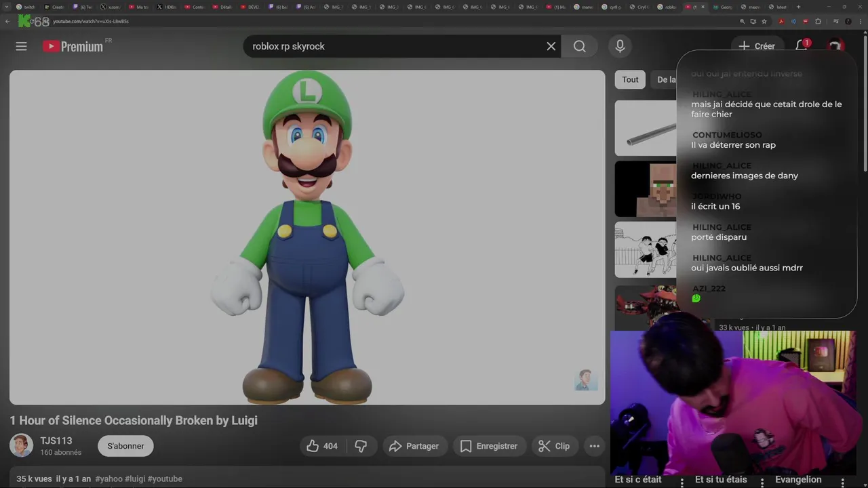Bookmark this page with the star

pos(764,21)
